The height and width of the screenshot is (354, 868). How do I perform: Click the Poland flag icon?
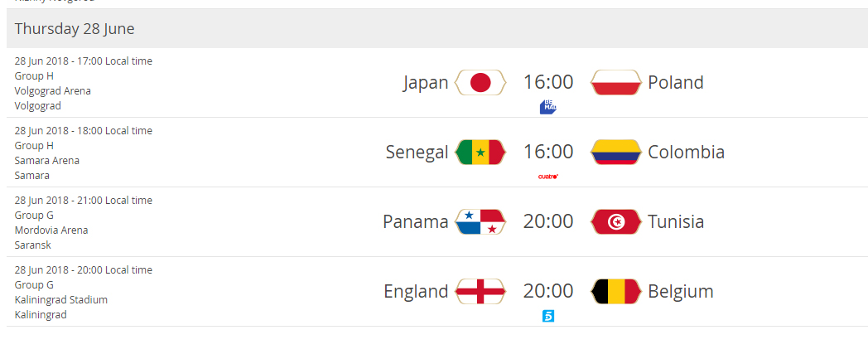click(615, 83)
